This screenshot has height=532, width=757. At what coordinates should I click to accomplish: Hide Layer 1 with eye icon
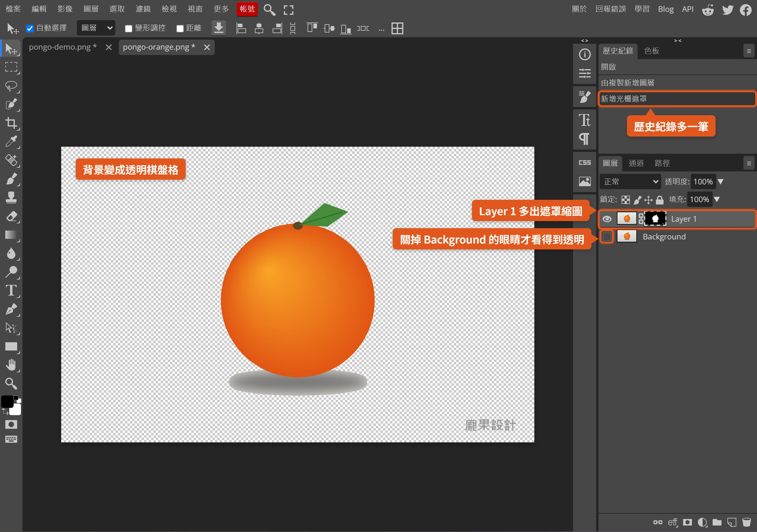coord(607,219)
